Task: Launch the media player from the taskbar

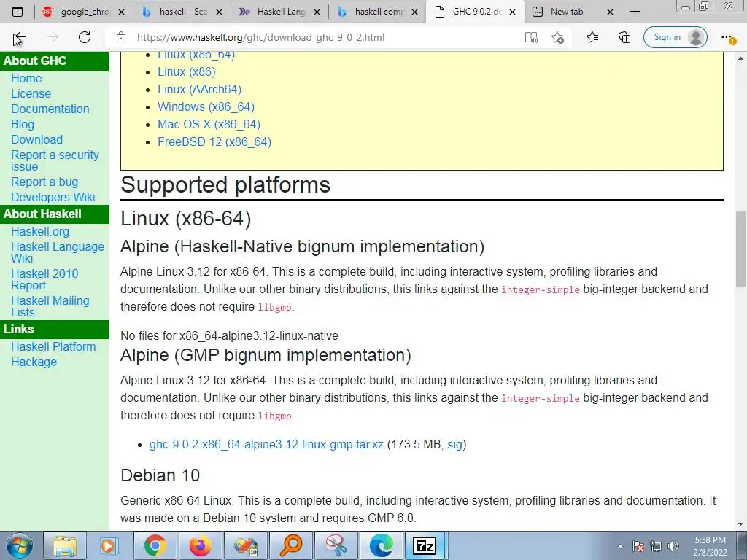Action: [x=109, y=545]
